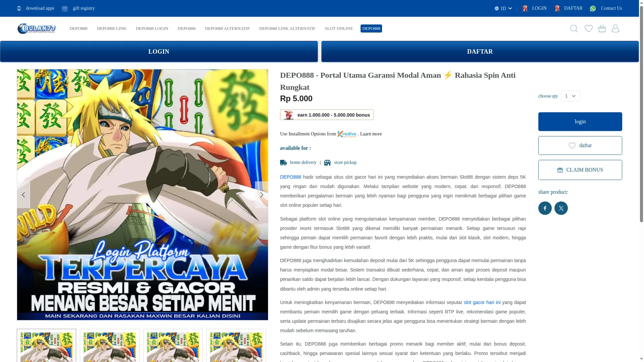Click the WhatsApp Contact Us icon

tap(593, 8)
